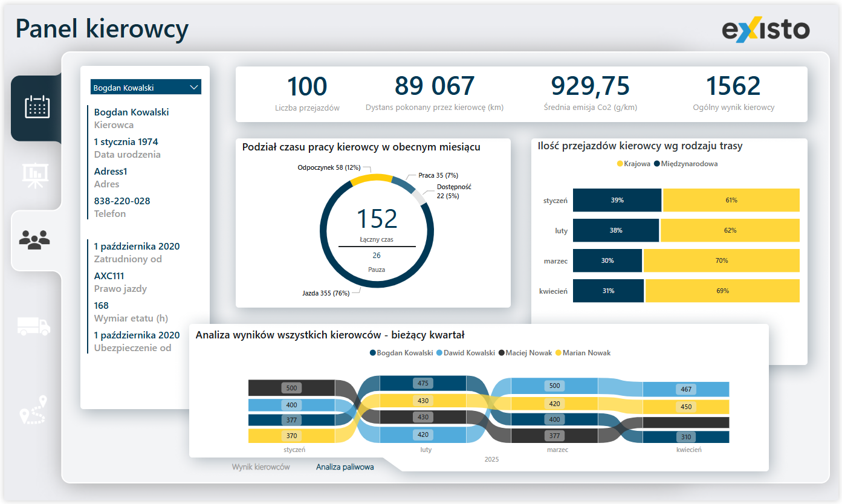Open the route map pins icon
The width and height of the screenshot is (842, 504).
33,410
